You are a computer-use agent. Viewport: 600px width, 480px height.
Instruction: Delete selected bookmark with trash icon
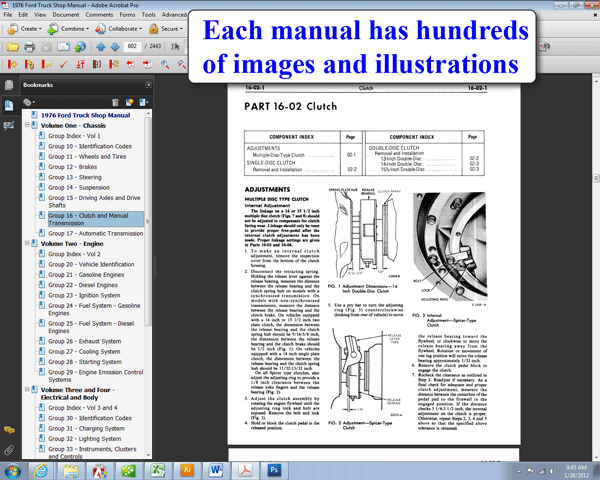115,102
